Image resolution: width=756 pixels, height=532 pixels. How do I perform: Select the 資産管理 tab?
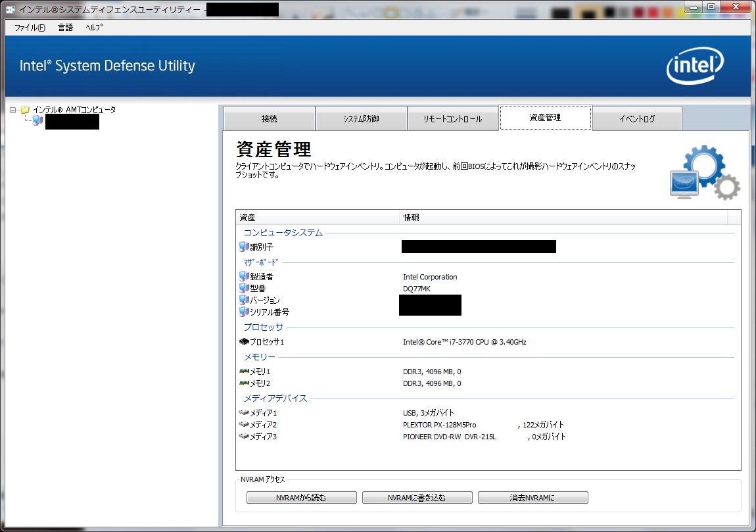click(x=545, y=118)
